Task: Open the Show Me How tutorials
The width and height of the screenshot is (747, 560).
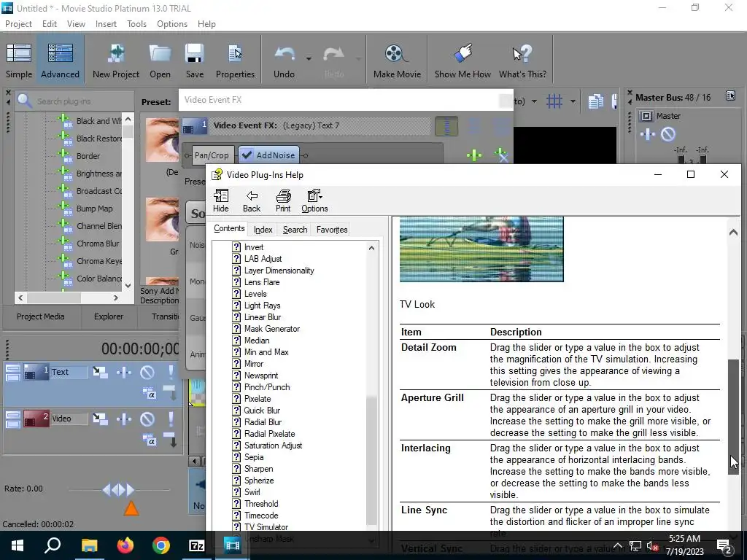Action: tap(462, 60)
